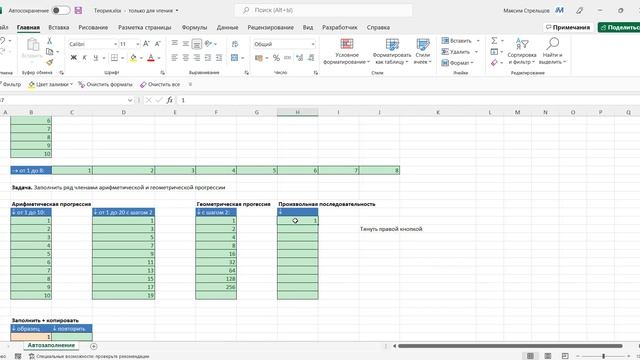Image resolution: width=640 pixels, height=360 pixels.
Task: Toggle align text left
Action: click(x=174, y=58)
